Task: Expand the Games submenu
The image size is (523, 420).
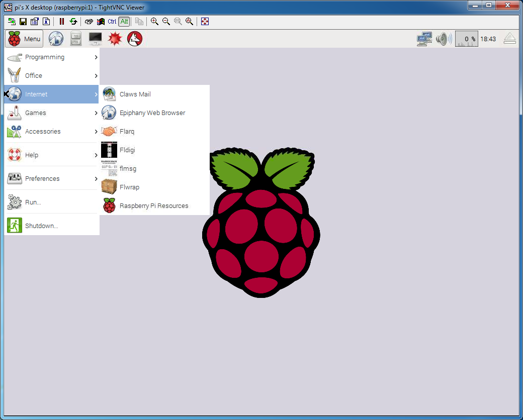Action: 52,113
